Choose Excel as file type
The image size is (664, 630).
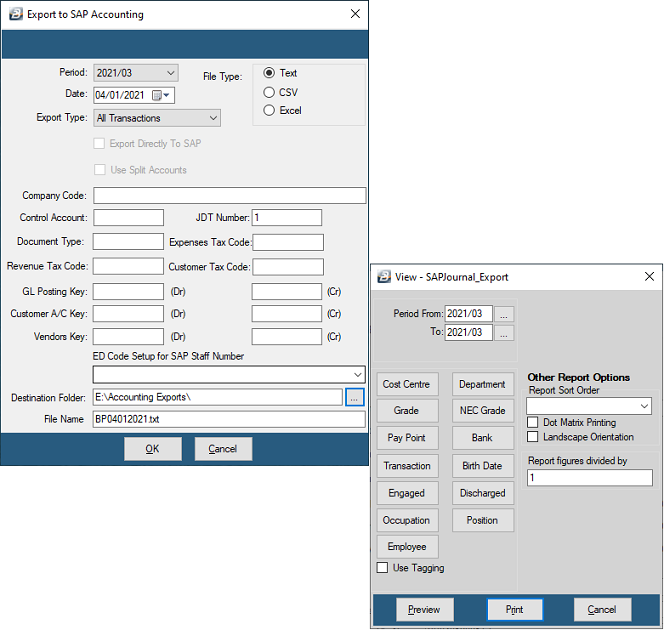click(x=269, y=111)
